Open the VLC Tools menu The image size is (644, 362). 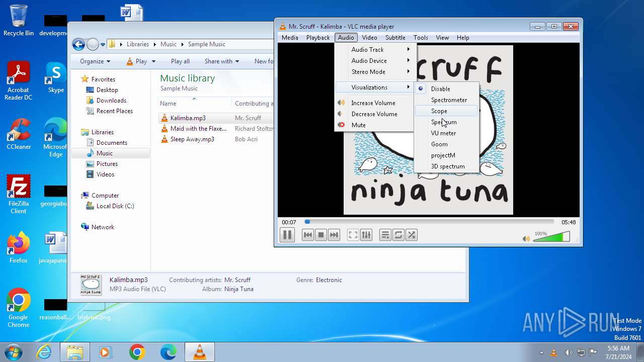pyautogui.click(x=421, y=38)
